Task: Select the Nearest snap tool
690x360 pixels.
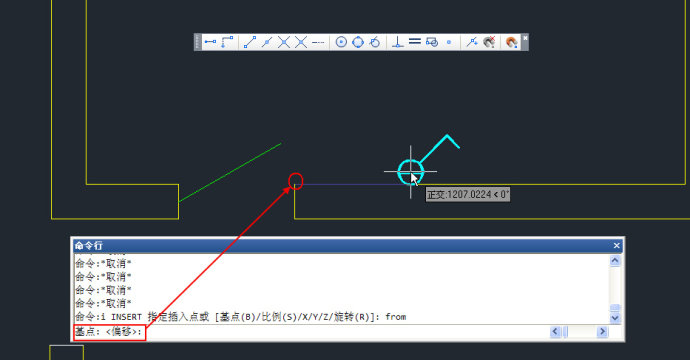Action: click(472, 42)
